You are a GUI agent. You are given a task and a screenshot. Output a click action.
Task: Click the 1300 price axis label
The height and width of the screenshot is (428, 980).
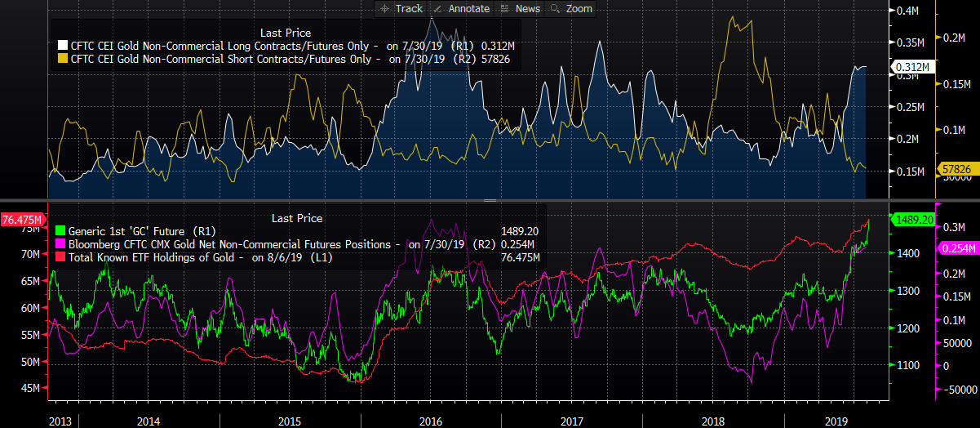(x=910, y=291)
